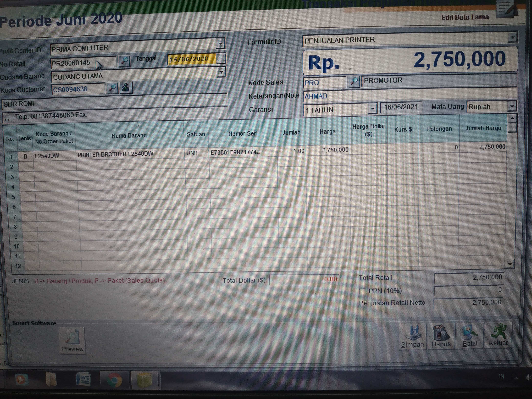532x399 pixels.
Task: Select the PRINTER BROTHER L2540DW row cell
Action: coord(115,154)
